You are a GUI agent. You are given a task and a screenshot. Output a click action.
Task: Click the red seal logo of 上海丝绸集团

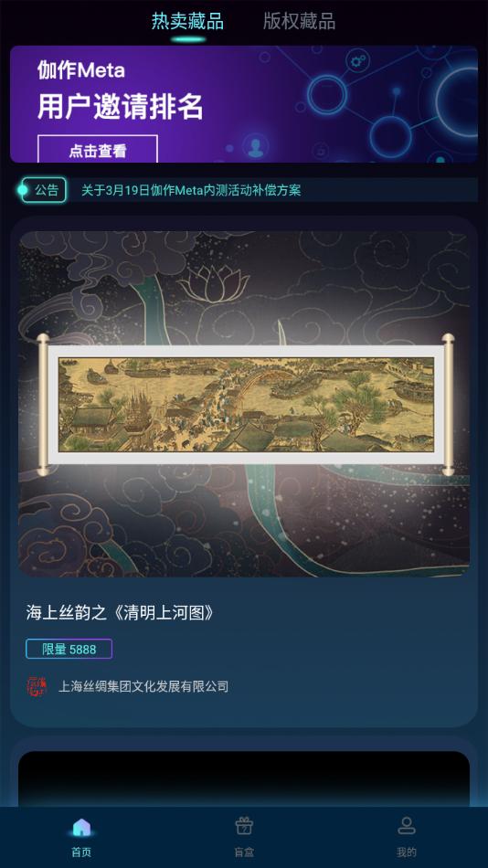[37, 686]
